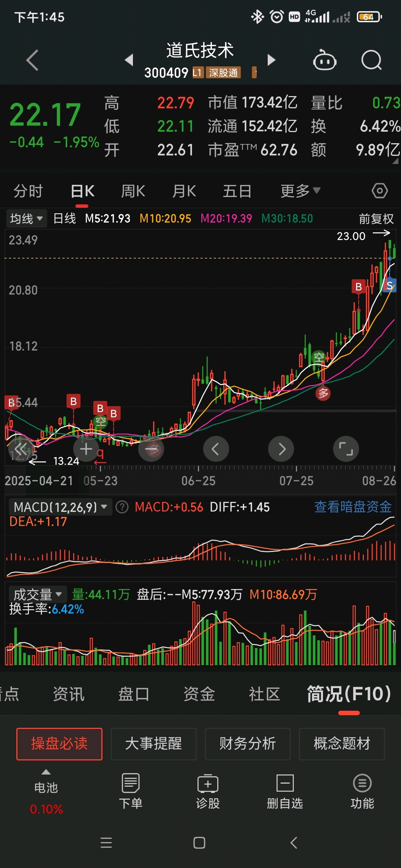Tap the B buy marker near 20.80
Screen dimensions: 401x868
358,286
